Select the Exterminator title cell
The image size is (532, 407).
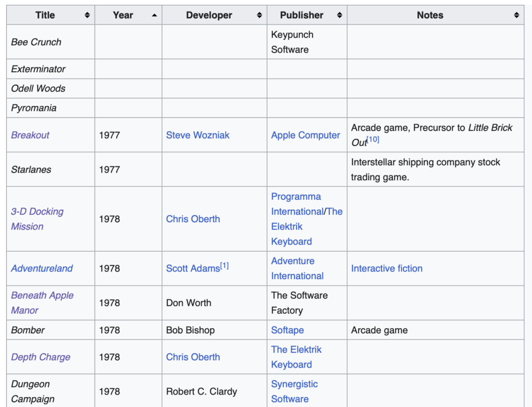pyautogui.click(x=50, y=69)
